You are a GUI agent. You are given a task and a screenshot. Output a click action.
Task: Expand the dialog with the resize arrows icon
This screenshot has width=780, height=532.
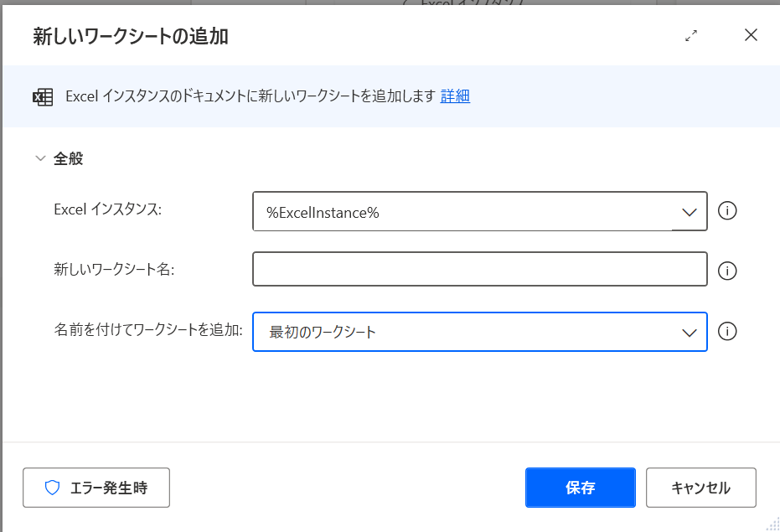click(691, 35)
